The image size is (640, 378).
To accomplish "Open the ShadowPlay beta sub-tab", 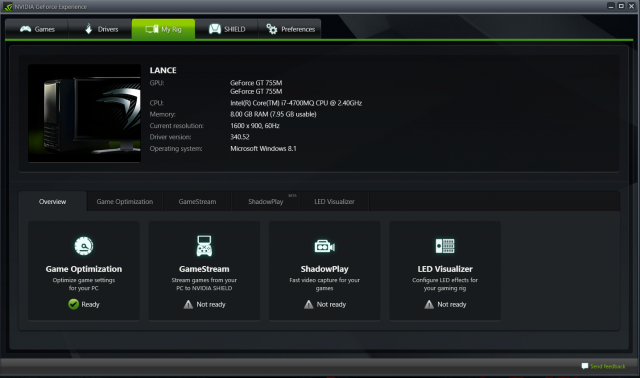I will [x=266, y=201].
